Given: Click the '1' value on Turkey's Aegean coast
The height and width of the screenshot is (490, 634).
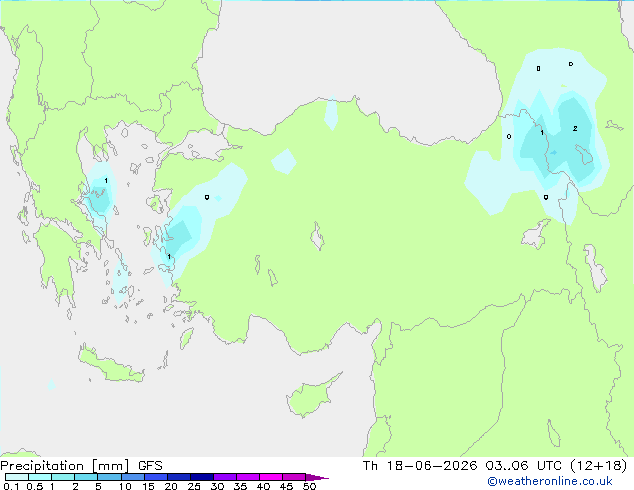Looking at the screenshot, I should pyautogui.click(x=169, y=256).
